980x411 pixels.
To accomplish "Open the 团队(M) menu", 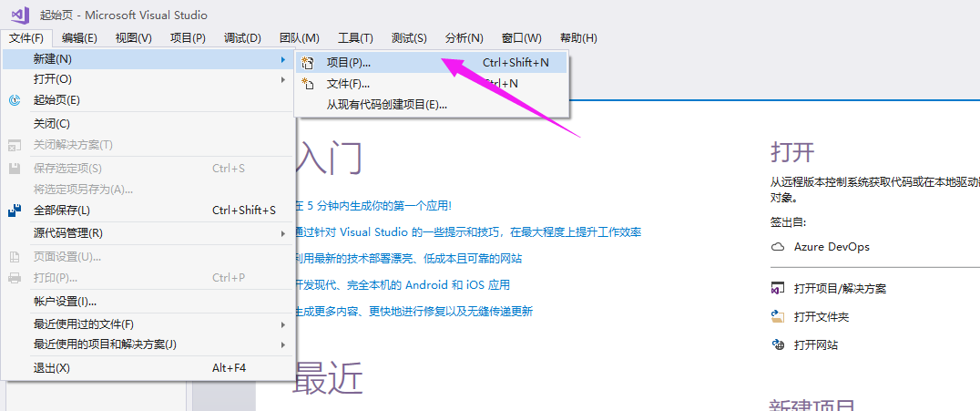I will point(300,38).
